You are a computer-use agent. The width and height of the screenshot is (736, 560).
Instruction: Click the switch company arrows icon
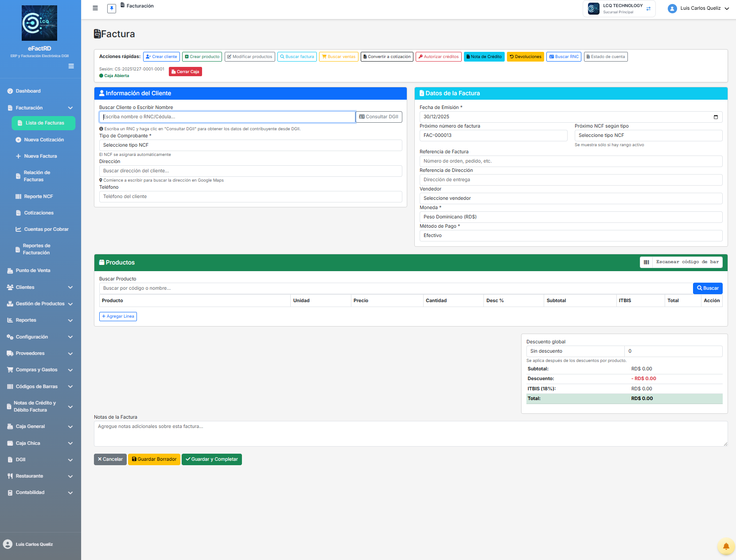point(648,9)
